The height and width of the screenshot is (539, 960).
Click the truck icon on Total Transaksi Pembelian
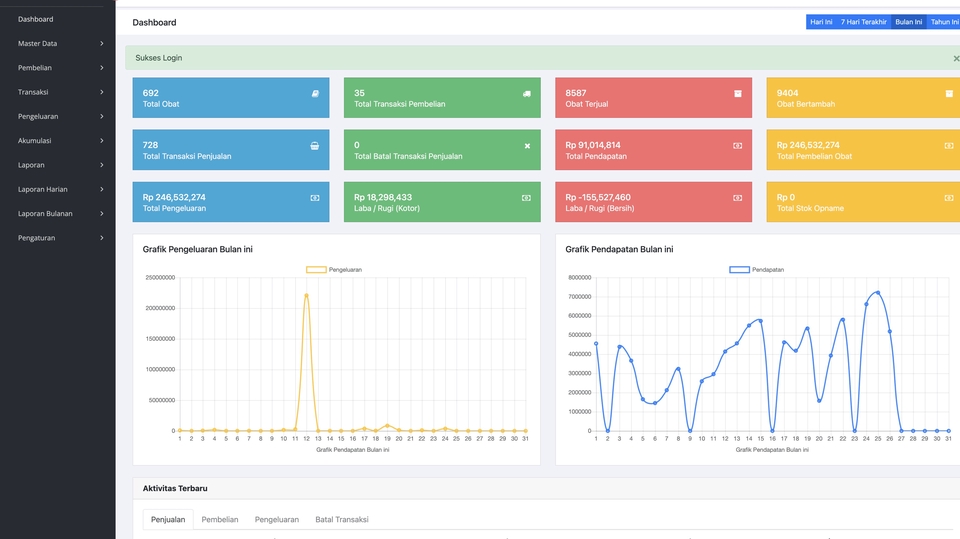tap(527, 94)
